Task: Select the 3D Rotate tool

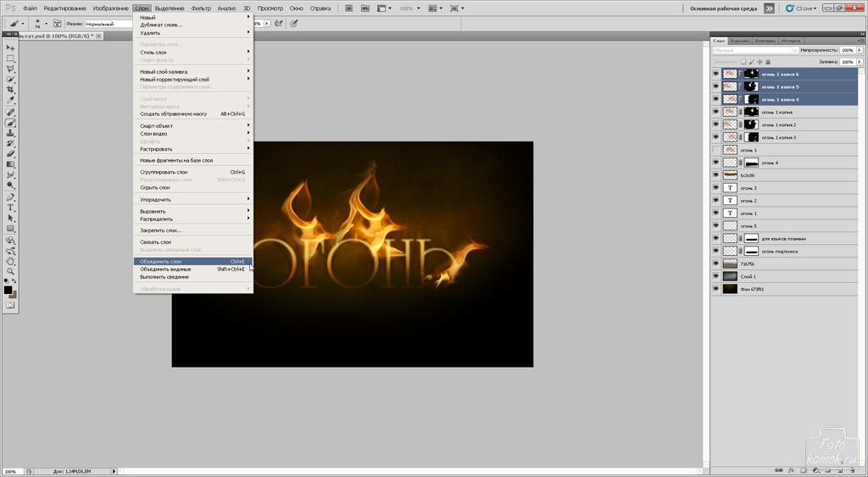Action: 10,241
